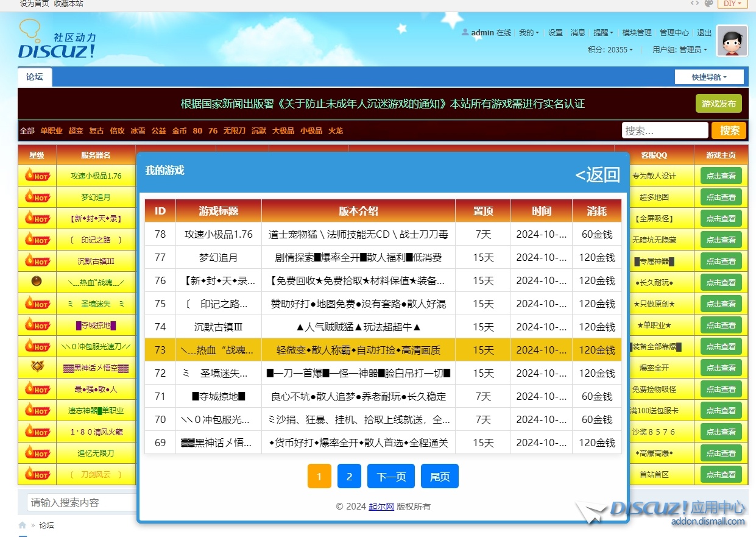
Task: Expand the 我的 dropdown menu
Action: tap(528, 33)
